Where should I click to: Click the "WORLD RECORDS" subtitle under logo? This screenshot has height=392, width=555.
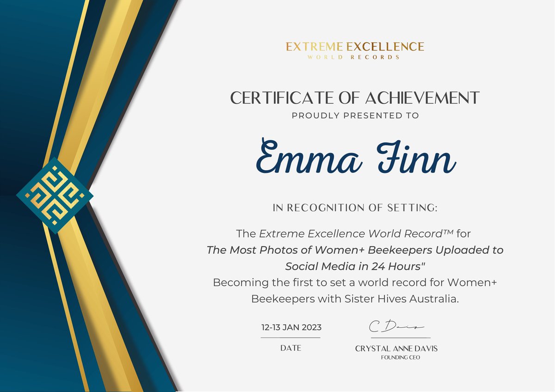click(355, 57)
